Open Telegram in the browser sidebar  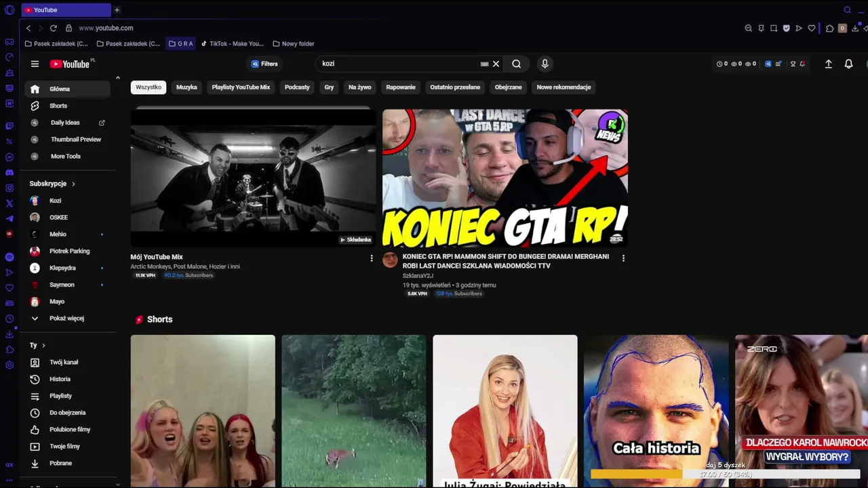pos(9,218)
